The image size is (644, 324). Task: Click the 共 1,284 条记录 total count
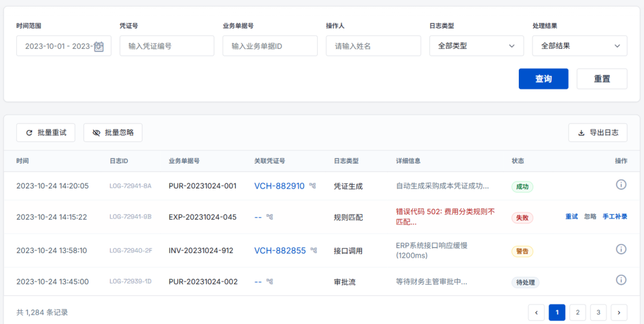coord(42,313)
